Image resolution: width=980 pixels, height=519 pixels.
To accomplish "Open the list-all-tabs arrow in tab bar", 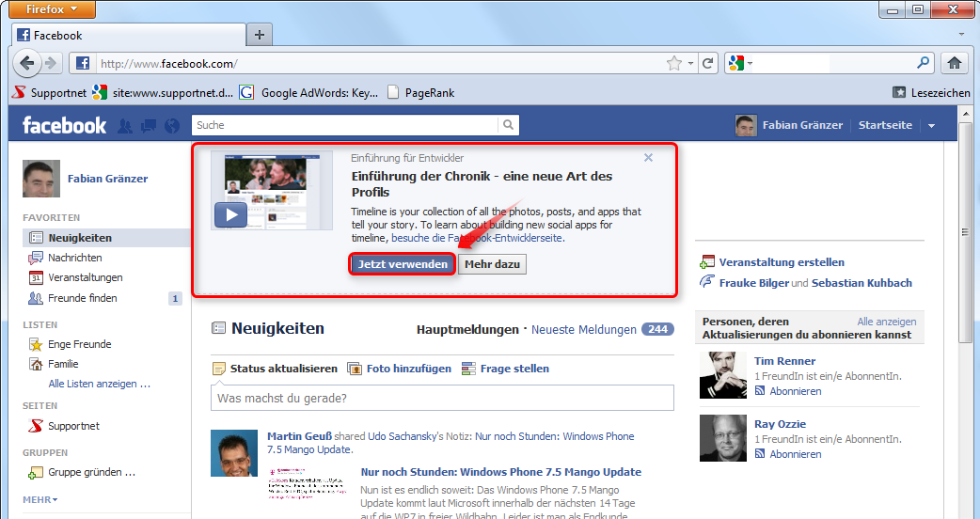I will tap(962, 35).
